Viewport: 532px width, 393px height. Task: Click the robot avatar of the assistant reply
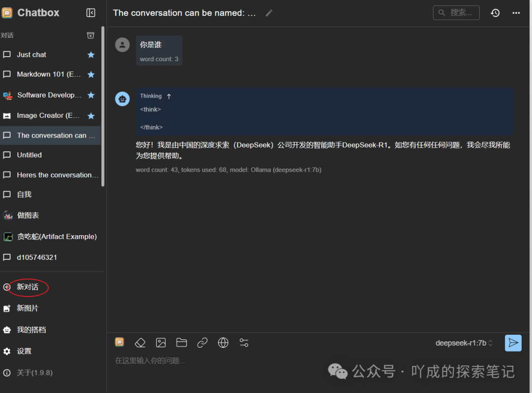click(x=123, y=99)
